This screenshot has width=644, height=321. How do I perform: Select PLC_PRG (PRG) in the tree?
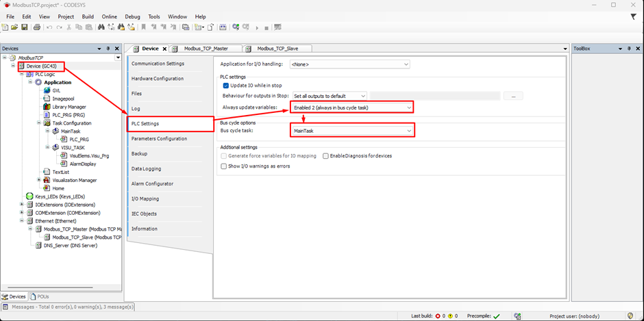coord(69,115)
